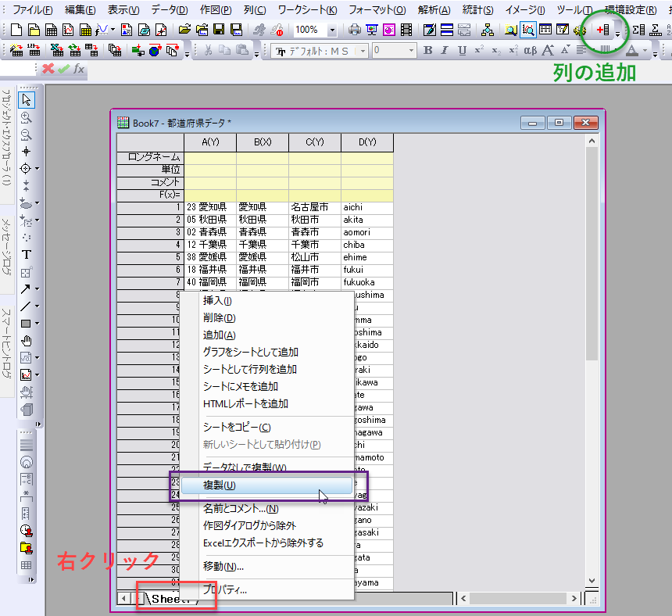
Task: Click the cell containing fukuoka
Action: coord(367,282)
